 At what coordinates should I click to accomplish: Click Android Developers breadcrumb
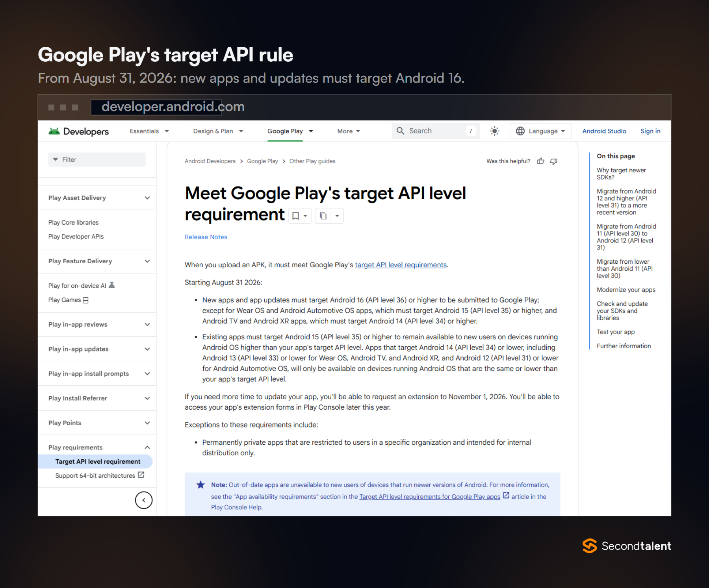tap(210, 161)
